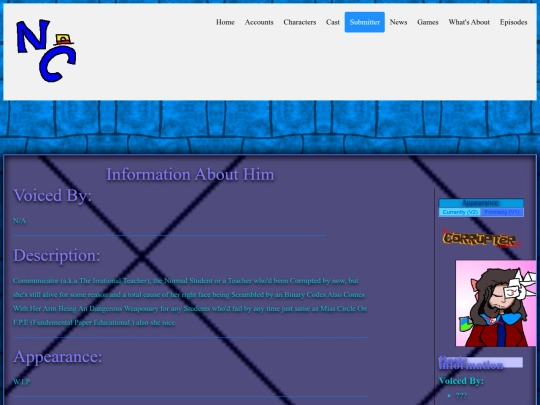Navigate to the Episodes page
The width and height of the screenshot is (540, 405).
[x=513, y=22]
